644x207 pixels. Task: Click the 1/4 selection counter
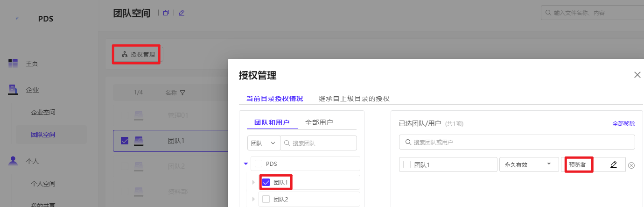tap(138, 93)
